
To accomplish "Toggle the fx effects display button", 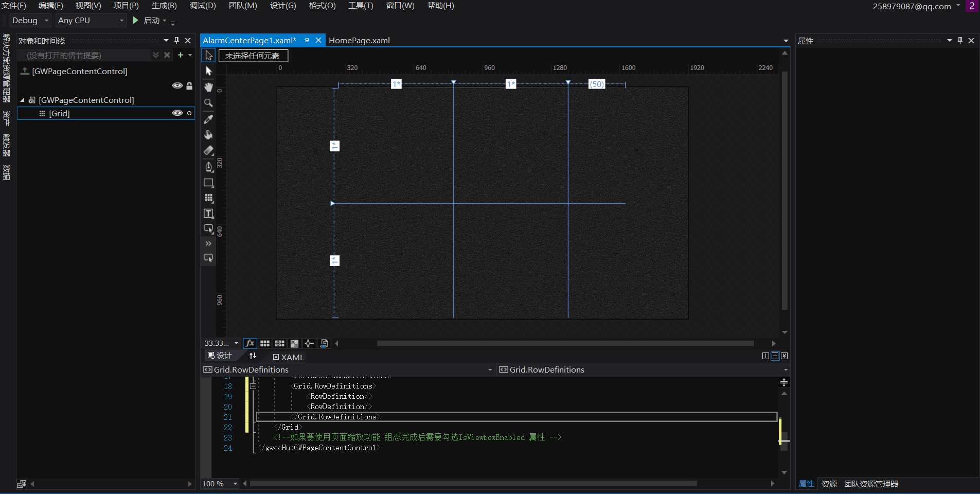I will pyautogui.click(x=250, y=343).
